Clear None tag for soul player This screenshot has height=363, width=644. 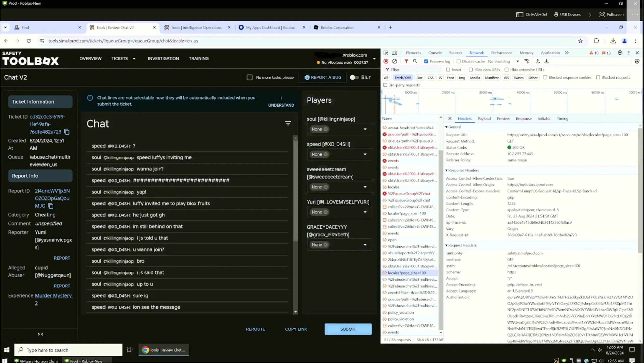(x=325, y=129)
